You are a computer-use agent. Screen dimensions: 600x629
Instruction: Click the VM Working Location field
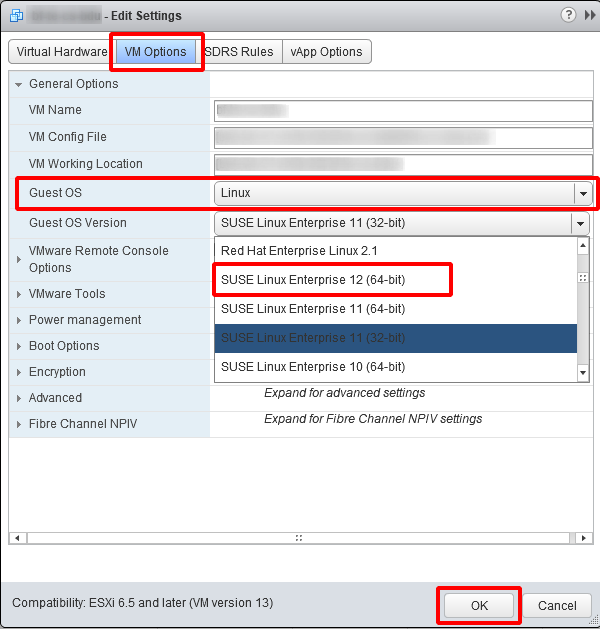[403, 164]
